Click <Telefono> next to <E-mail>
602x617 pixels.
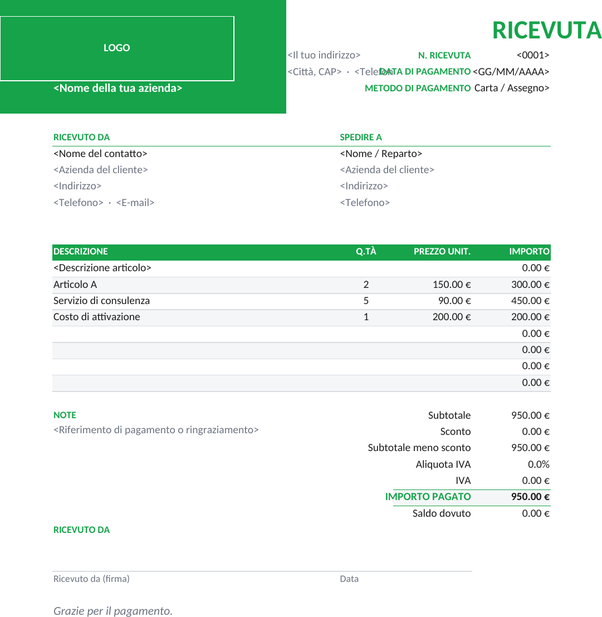point(78,202)
